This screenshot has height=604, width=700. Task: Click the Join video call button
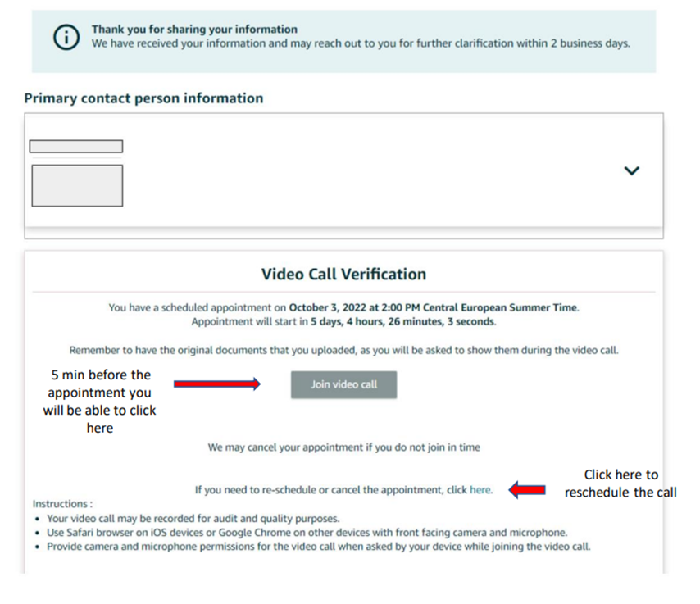coord(343,384)
